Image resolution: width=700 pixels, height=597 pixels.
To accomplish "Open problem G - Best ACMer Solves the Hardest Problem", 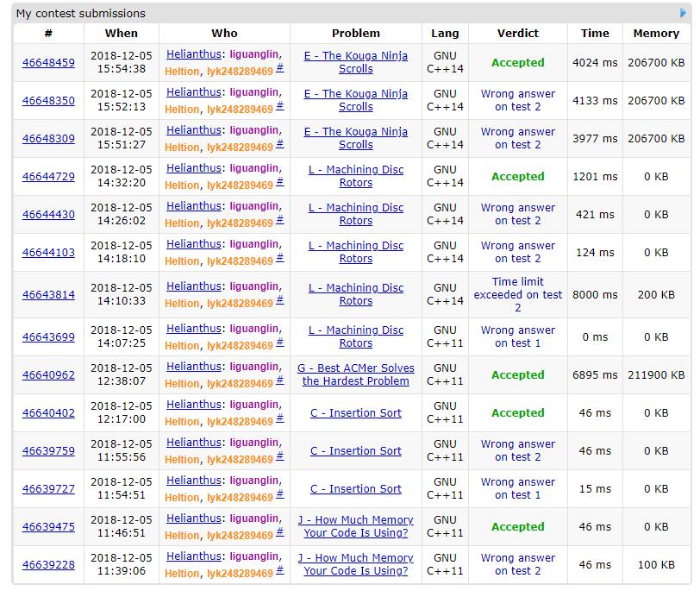I will [356, 374].
